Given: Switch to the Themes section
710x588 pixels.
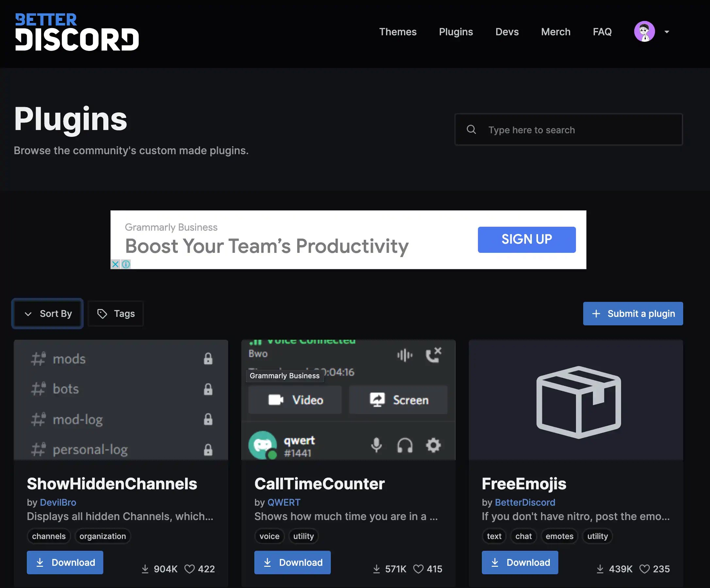Looking at the screenshot, I should [398, 31].
